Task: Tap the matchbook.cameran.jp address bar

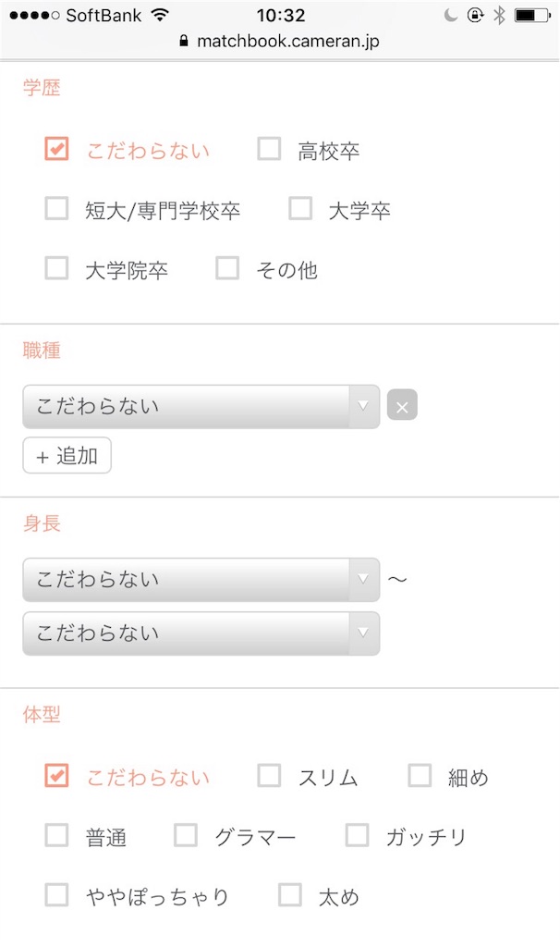Action: [x=280, y=41]
